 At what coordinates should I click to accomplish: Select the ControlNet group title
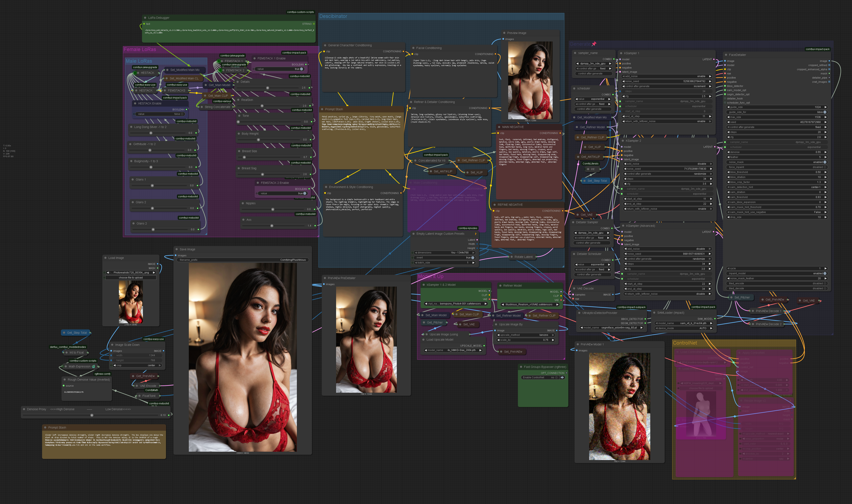tap(685, 343)
